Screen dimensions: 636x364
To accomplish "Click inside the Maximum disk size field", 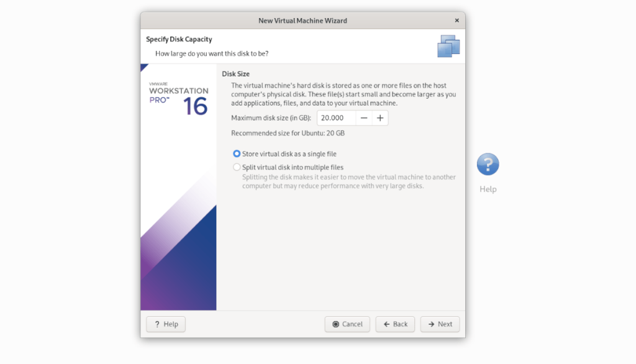I will point(335,117).
